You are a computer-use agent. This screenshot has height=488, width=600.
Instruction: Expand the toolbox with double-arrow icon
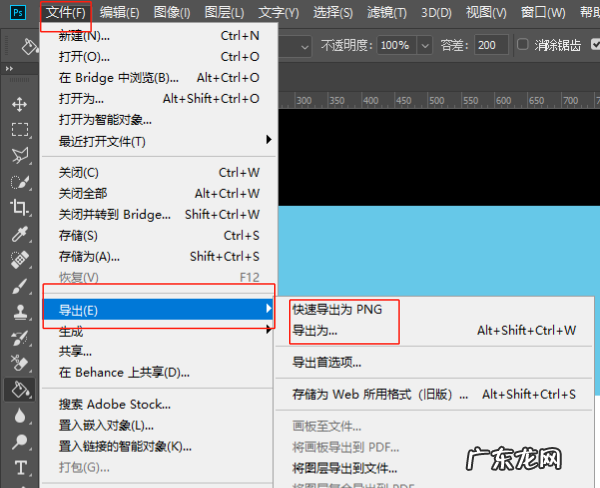[x=9, y=69]
